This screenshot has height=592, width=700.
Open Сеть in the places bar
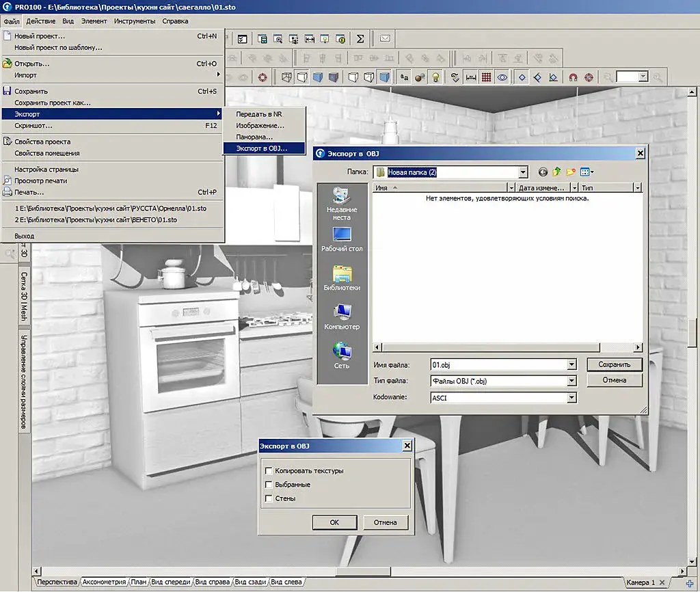[x=342, y=356]
